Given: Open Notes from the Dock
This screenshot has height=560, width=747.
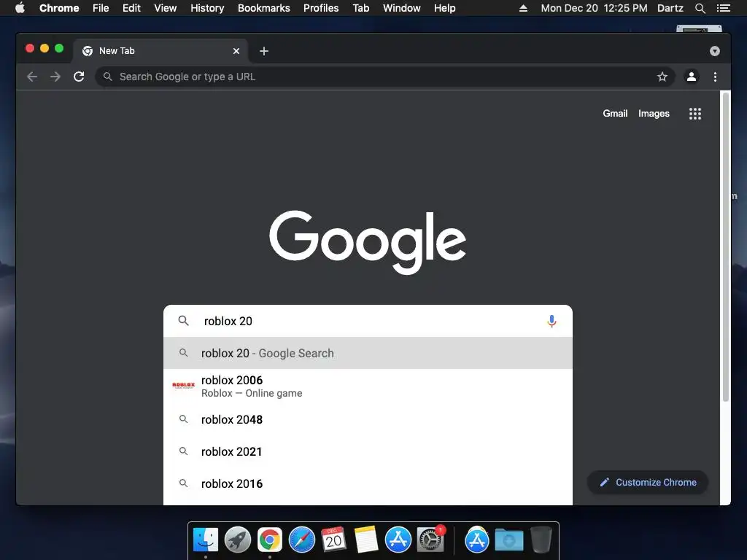Looking at the screenshot, I should 366,540.
